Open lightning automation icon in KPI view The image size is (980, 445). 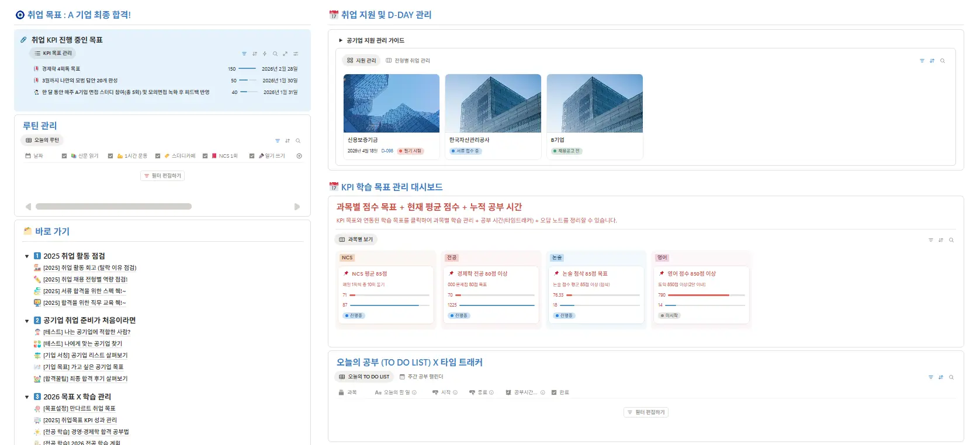coord(265,54)
